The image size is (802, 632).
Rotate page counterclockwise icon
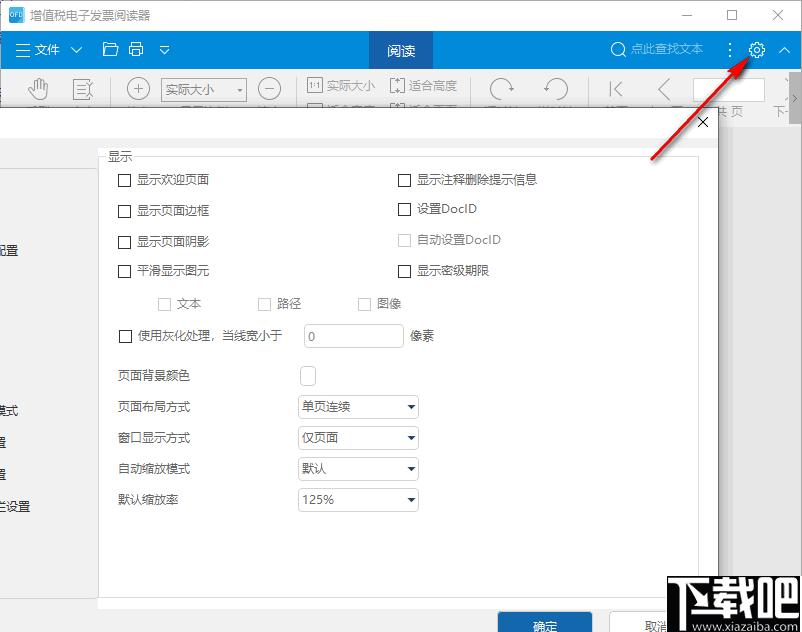[556, 89]
